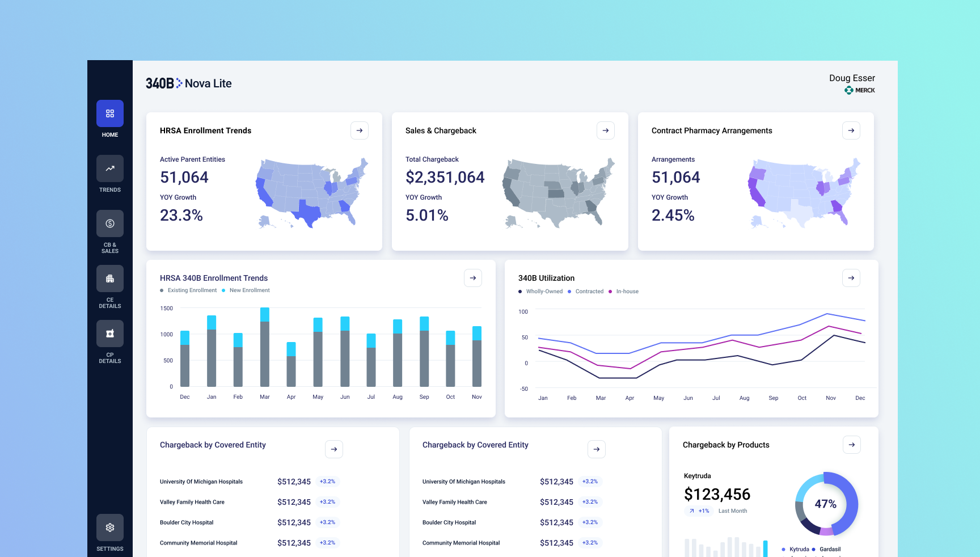Click Chargeback by Products title
The image size is (980, 557).
726,445
